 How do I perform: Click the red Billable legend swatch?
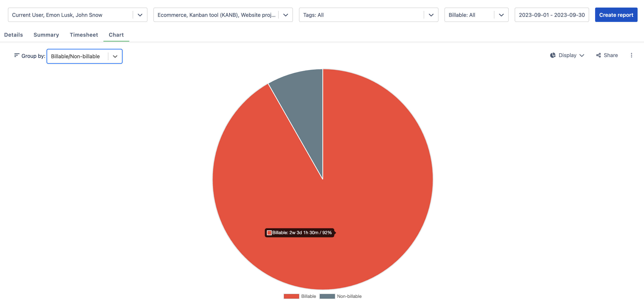click(x=291, y=296)
